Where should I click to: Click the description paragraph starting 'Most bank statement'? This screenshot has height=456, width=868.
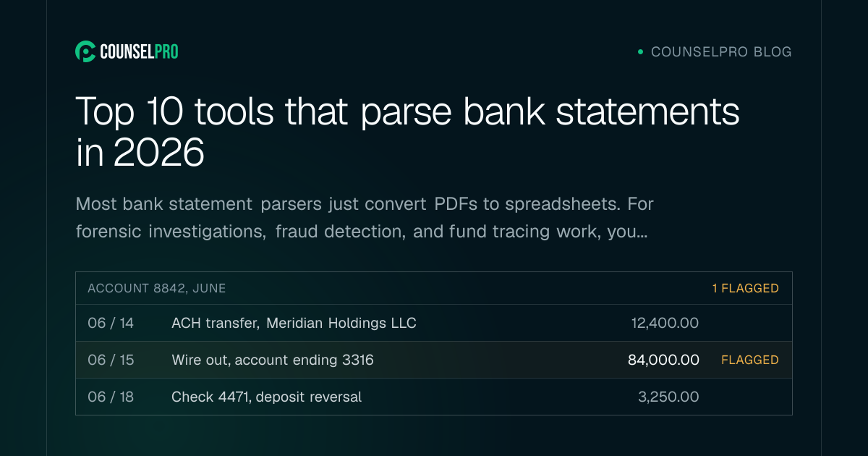coord(365,218)
